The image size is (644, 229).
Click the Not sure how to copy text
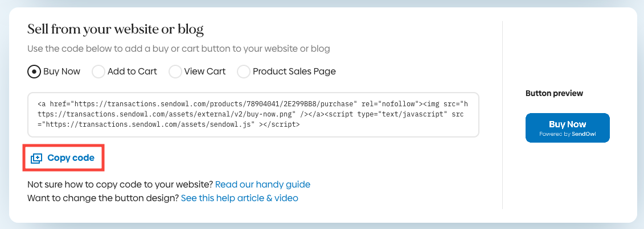coord(120,184)
